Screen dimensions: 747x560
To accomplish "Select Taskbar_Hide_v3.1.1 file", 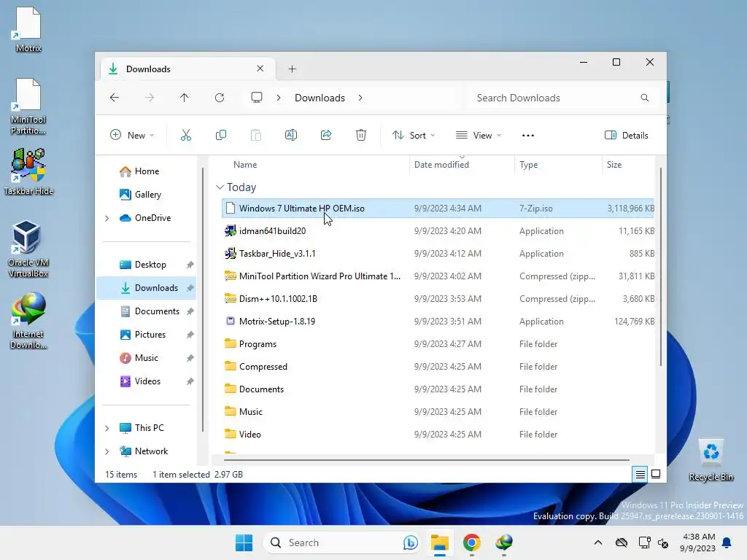I will coord(438,254).
